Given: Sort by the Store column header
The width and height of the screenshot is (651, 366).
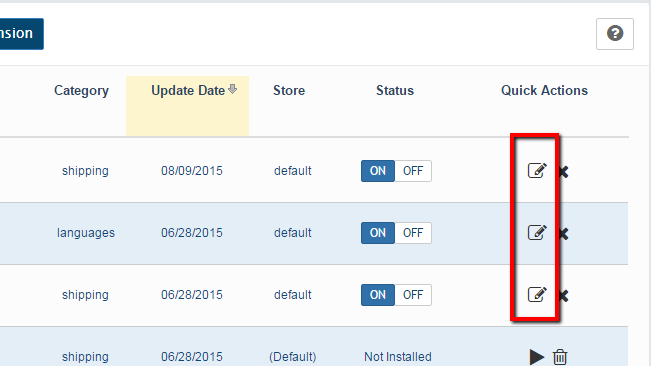Looking at the screenshot, I should [289, 90].
